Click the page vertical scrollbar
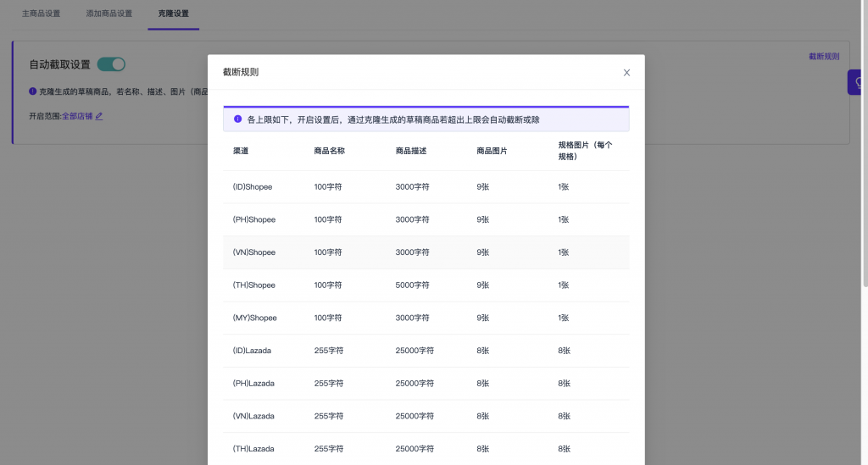 865,144
